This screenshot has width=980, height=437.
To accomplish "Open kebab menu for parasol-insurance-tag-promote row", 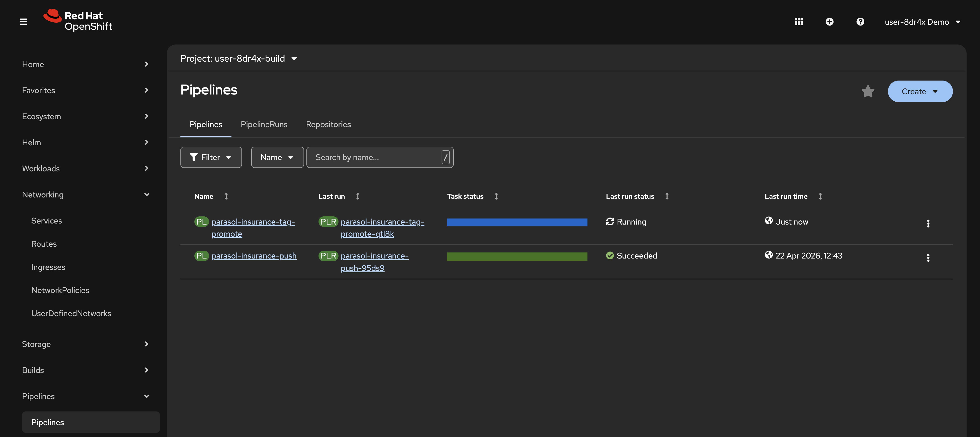I will pos(928,224).
